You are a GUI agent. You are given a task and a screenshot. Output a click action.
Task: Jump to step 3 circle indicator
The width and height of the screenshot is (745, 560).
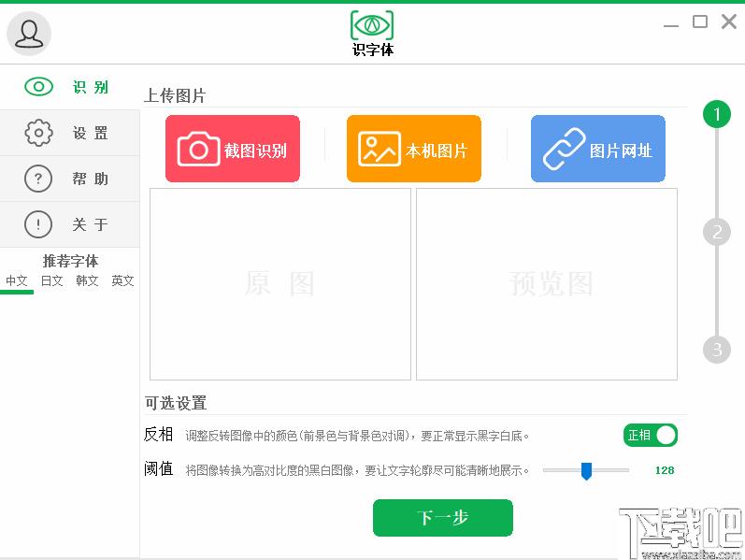click(x=717, y=350)
